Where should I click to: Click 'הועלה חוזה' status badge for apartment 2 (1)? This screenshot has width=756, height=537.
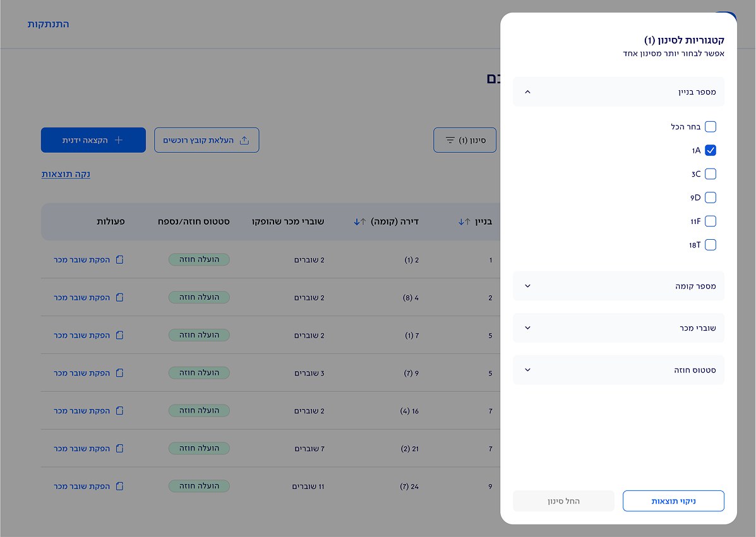coord(199,259)
